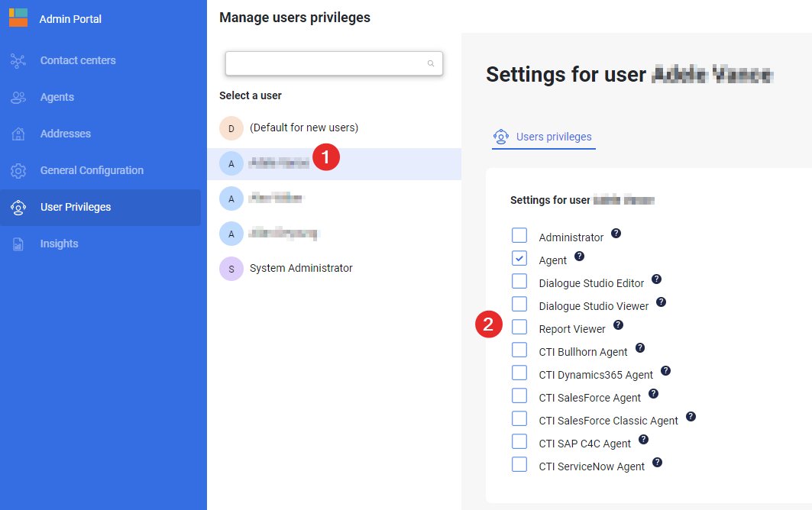Uncheck the Agent privilege checkbox
Screen dimensions: 812x510
519,258
